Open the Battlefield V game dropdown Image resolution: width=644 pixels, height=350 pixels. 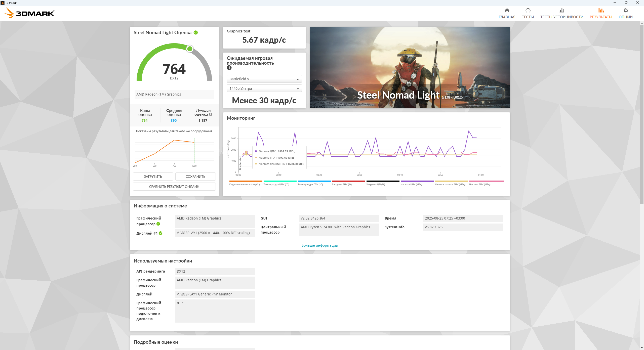(264, 79)
